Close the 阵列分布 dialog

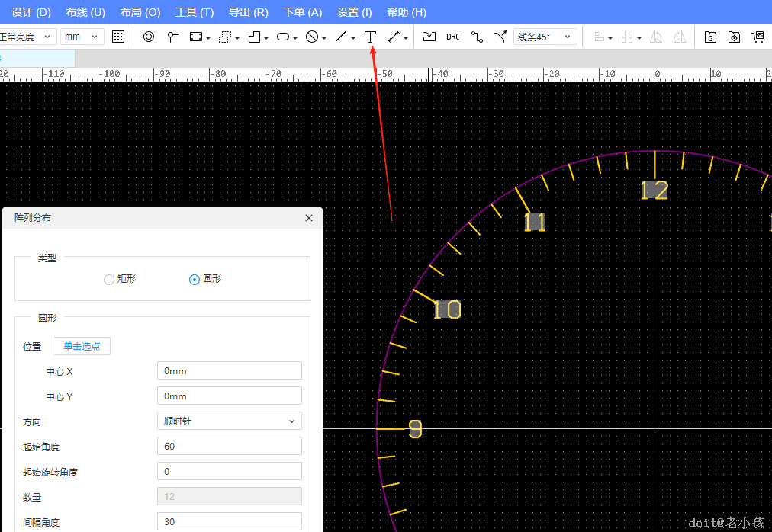tap(309, 218)
